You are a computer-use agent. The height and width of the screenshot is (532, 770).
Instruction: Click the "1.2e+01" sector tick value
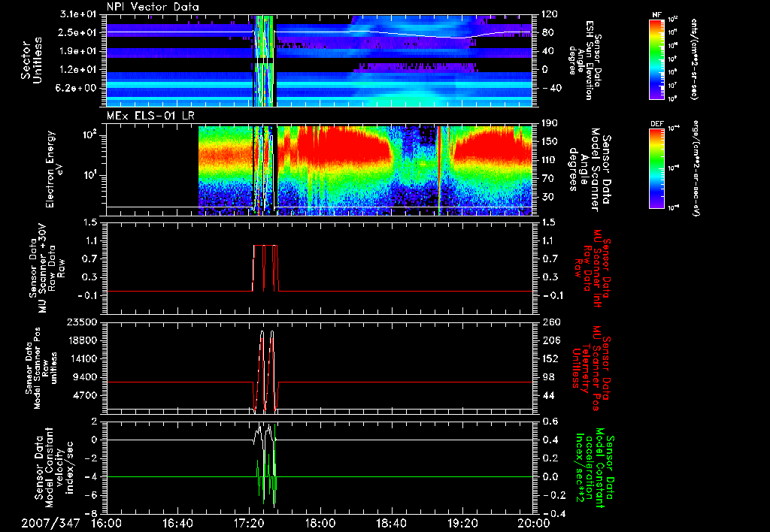pos(79,70)
